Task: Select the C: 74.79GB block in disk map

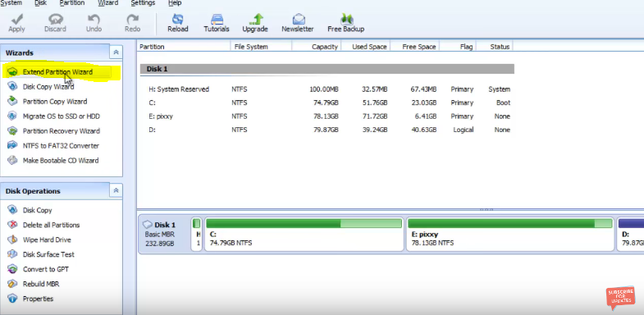Action: pyautogui.click(x=304, y=234)
